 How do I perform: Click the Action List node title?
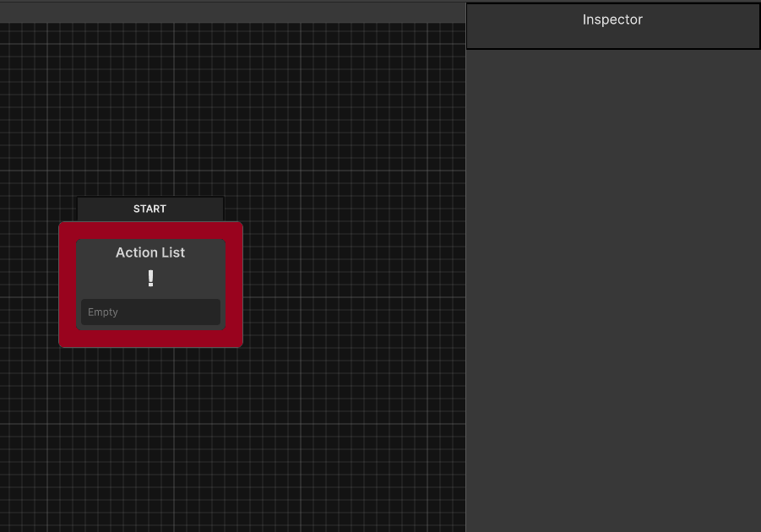150,252
